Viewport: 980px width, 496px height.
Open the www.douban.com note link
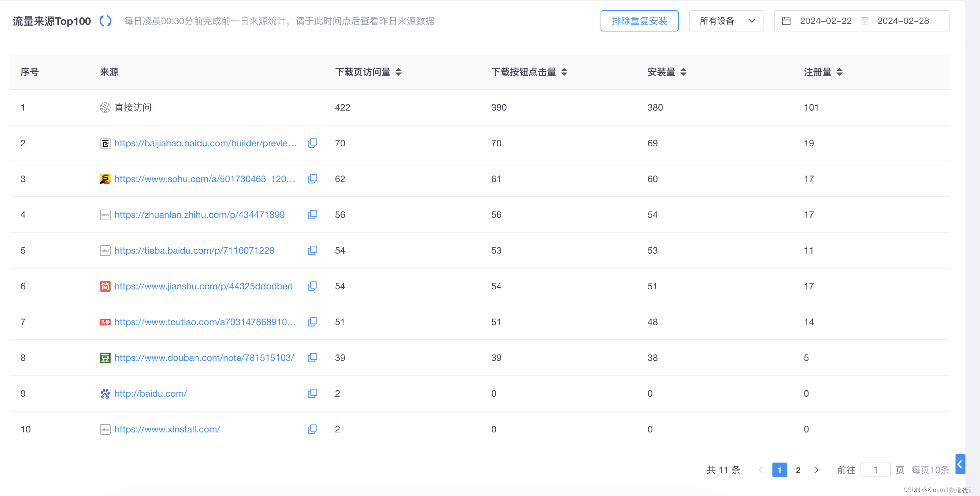(x=204, y=358)
